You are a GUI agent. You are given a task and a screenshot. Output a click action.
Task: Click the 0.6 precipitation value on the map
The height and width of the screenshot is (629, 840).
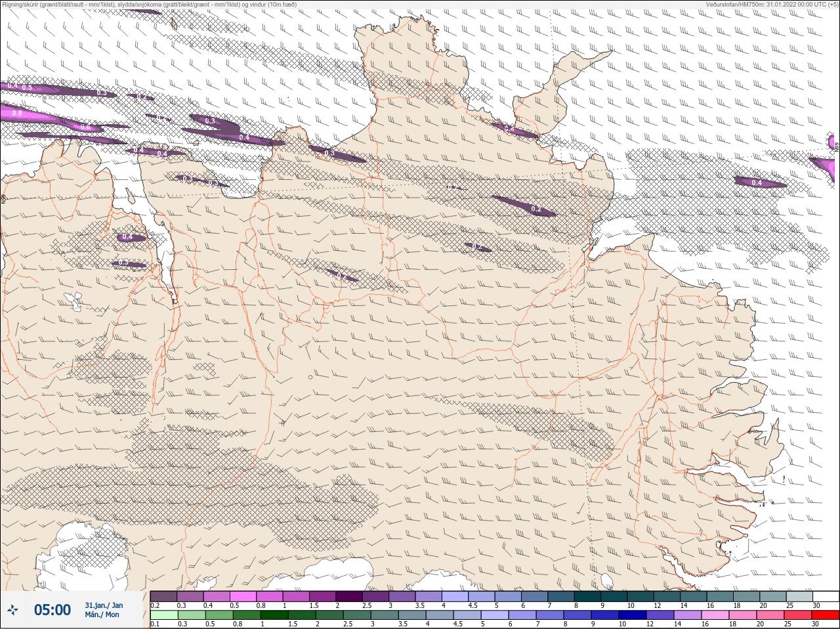[x=85, y=127]
